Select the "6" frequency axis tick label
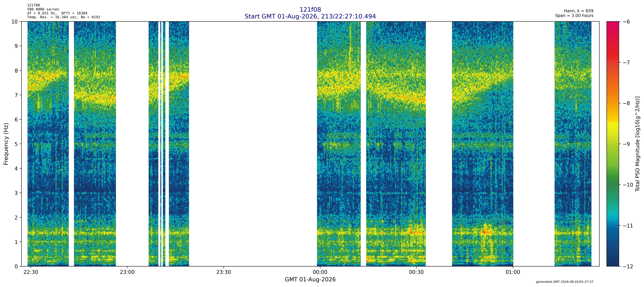The height and width of the screenshot is (287, 644). coord(16,120)
